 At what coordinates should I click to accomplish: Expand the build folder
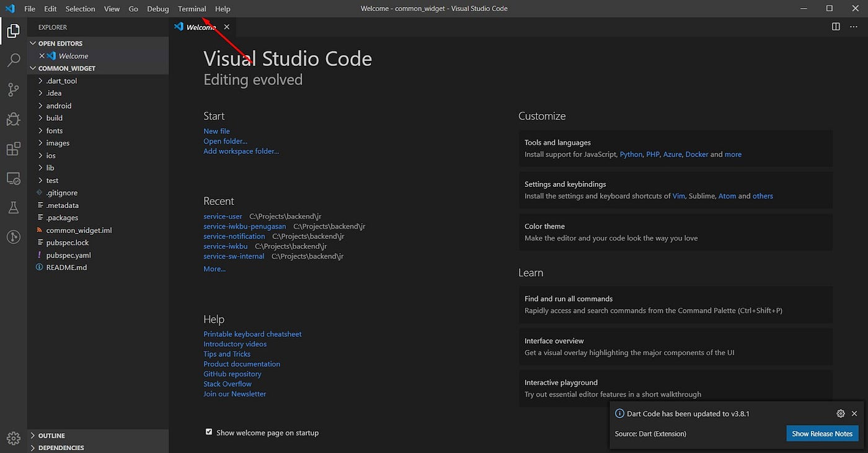pyautogui.click(x=98, y=118)
